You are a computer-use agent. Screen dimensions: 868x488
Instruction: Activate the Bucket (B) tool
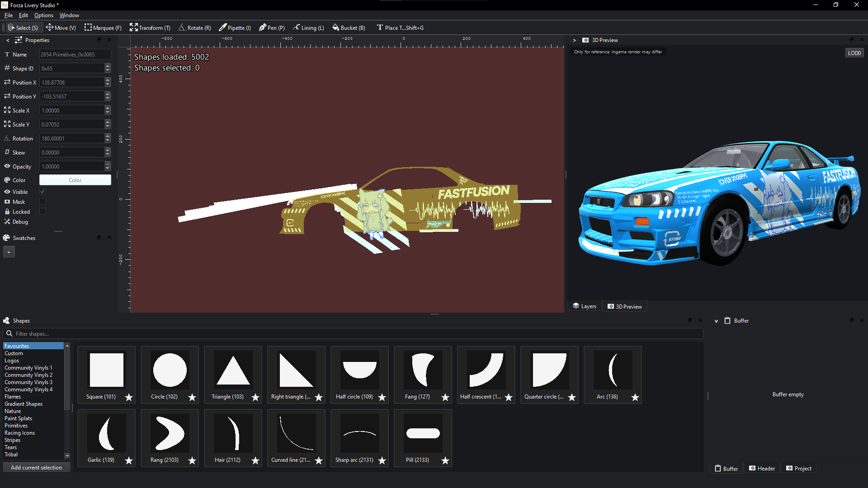[349, 28]
